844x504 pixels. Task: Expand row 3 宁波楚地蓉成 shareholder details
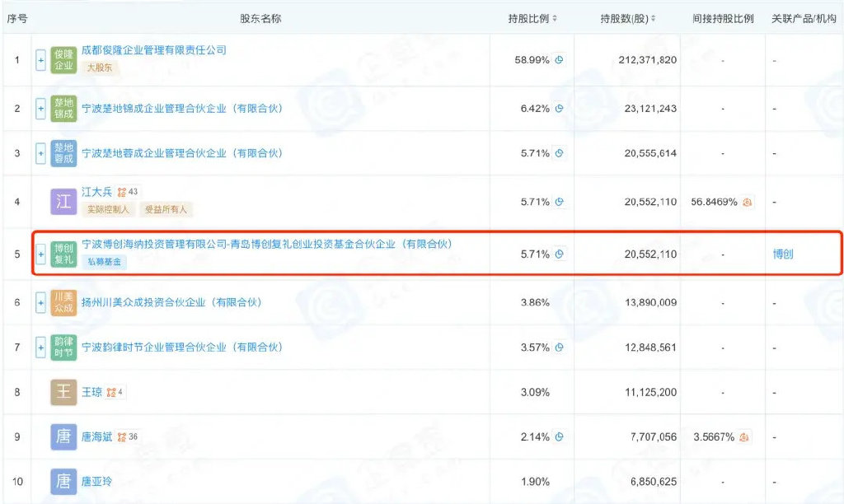[x=40, y=153]
